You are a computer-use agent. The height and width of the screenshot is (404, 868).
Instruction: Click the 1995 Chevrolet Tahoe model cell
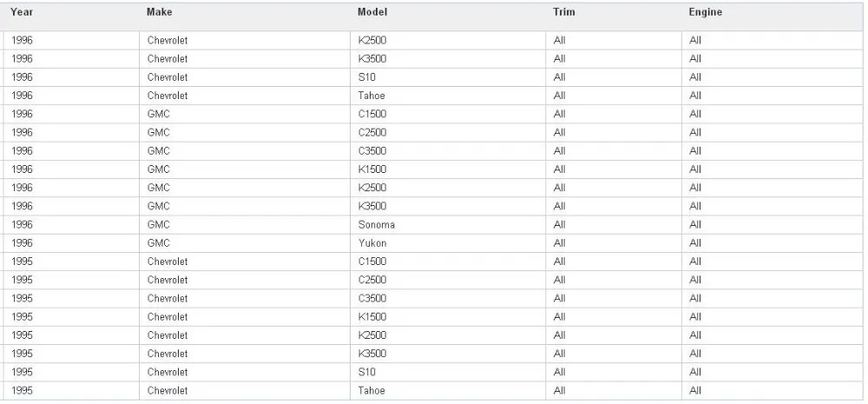pyautogui.click(x=372, y=391)
